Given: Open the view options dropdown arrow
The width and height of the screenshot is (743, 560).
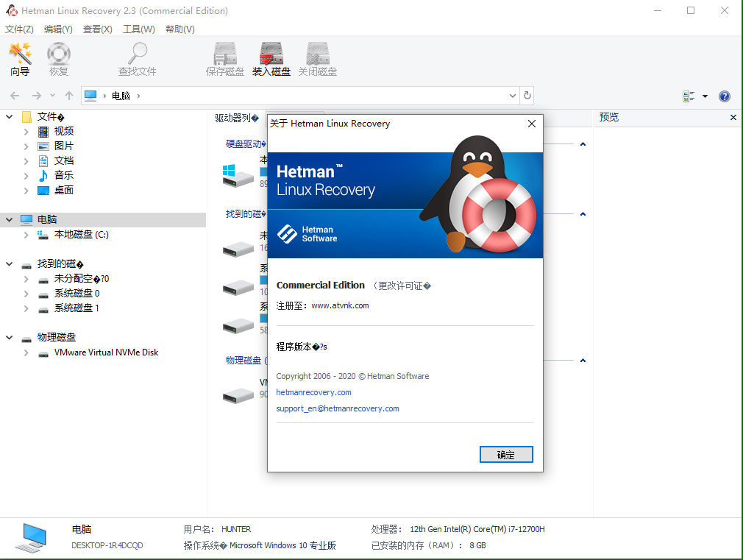Looking at the screenshot, I should pyautogui.click(x=705, y=96).
